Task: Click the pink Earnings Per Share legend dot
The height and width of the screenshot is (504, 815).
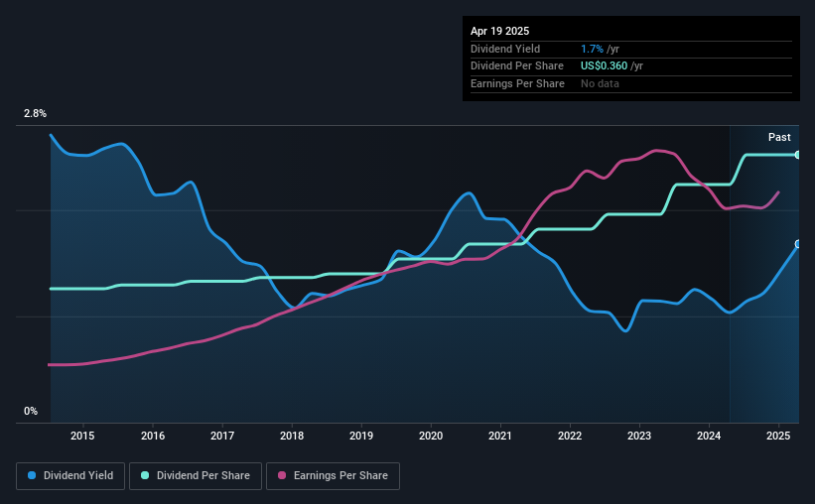Action: point(282,475)
